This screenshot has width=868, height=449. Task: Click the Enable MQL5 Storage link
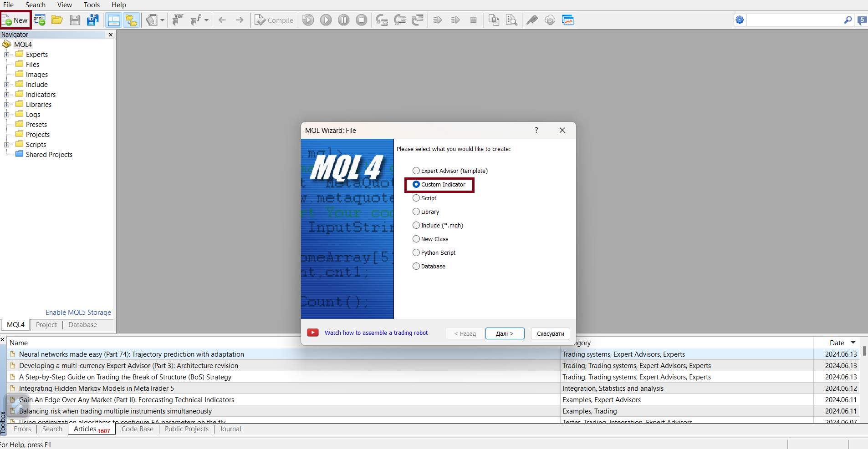coord(78,313)
